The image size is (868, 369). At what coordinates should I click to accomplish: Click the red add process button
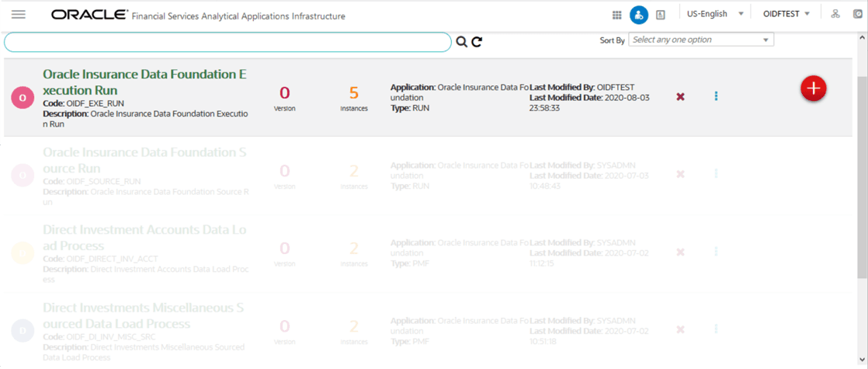coord(813,88)
